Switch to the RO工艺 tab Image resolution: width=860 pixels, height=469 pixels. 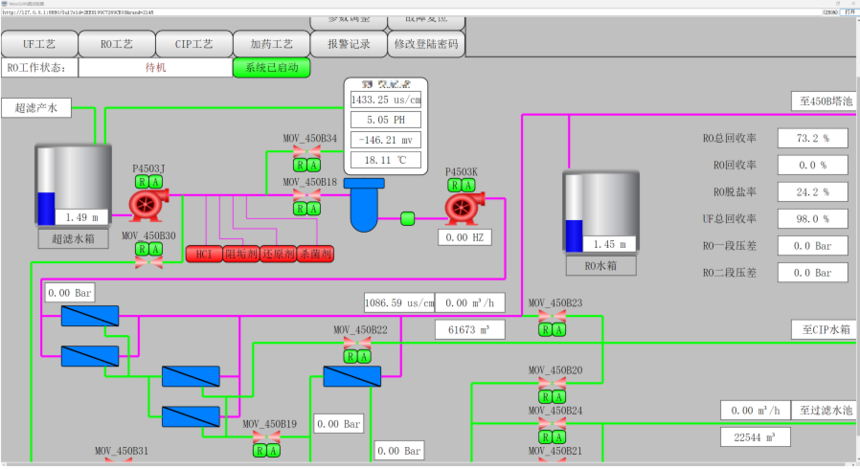(117, 44)
